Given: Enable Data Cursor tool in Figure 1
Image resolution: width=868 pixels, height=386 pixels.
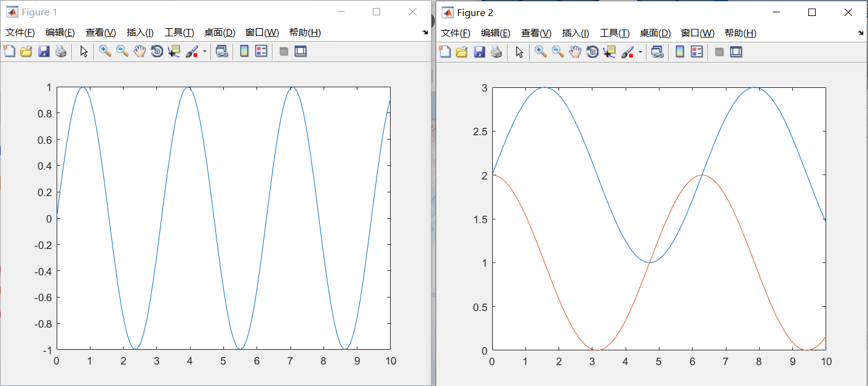Looking at the screenshot, I should [174, 52].
